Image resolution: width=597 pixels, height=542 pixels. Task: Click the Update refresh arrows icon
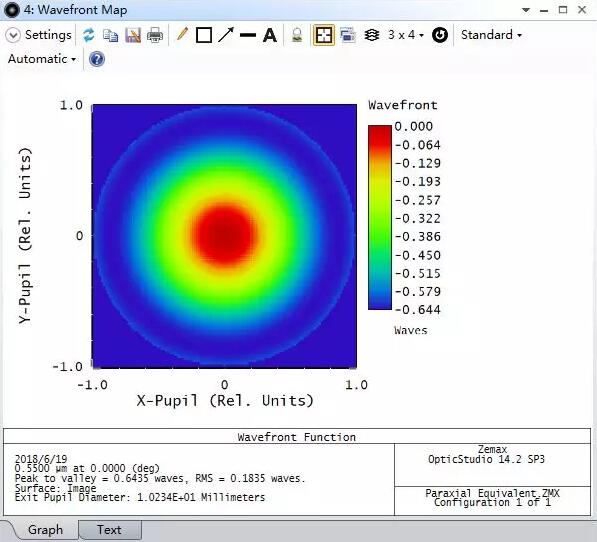[x=88, y=35]
